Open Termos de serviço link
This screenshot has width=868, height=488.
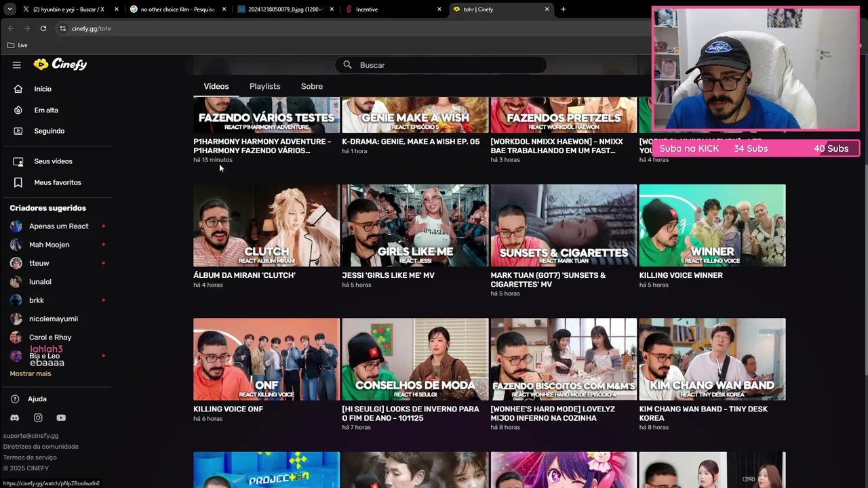30,457
